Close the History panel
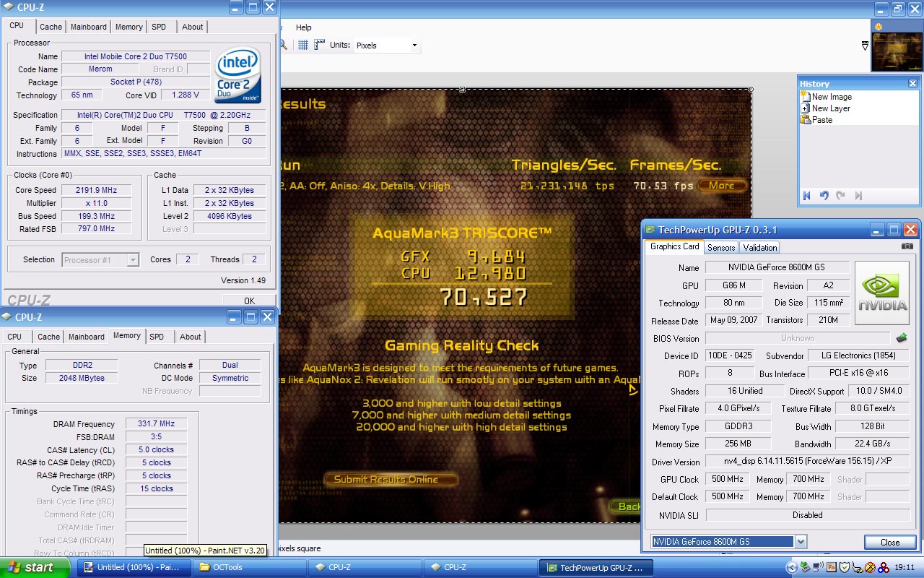Viewport: 924px width, 578px height. point(912,83)
